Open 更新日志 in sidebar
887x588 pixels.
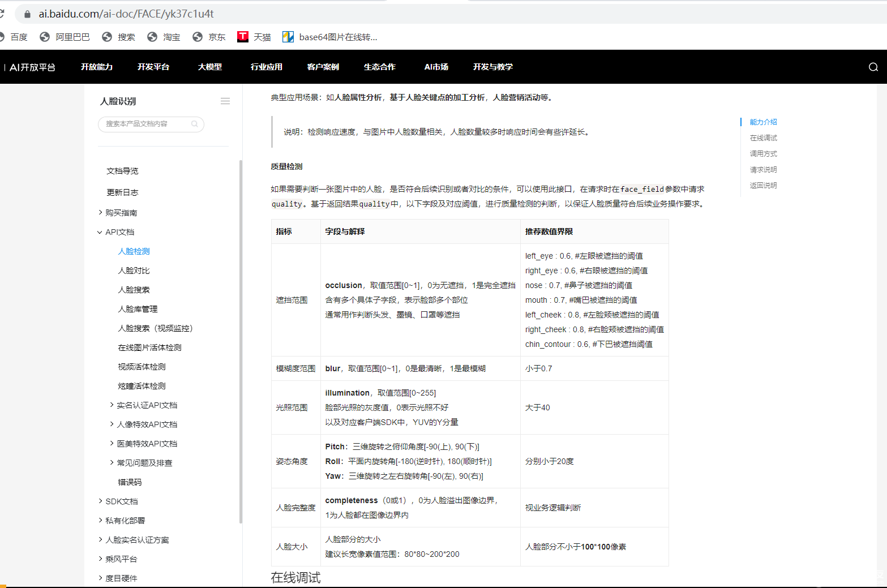(122, 192)
